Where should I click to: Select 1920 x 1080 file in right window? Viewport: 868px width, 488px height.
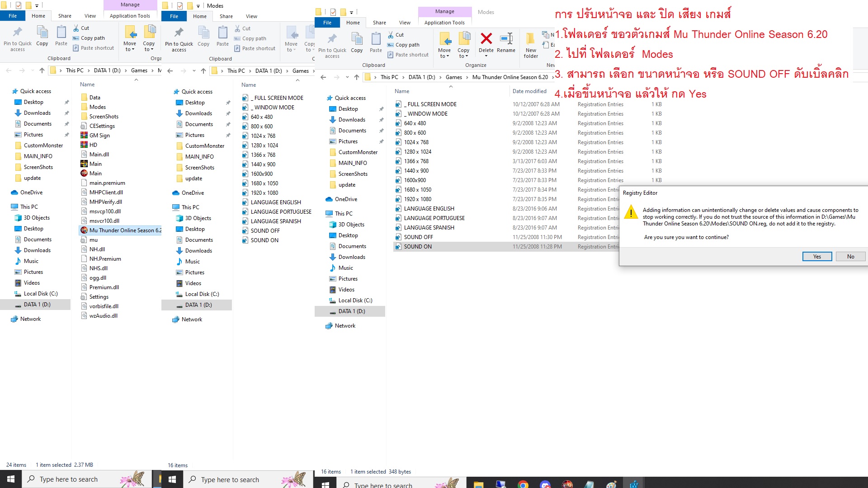(417, 199)
